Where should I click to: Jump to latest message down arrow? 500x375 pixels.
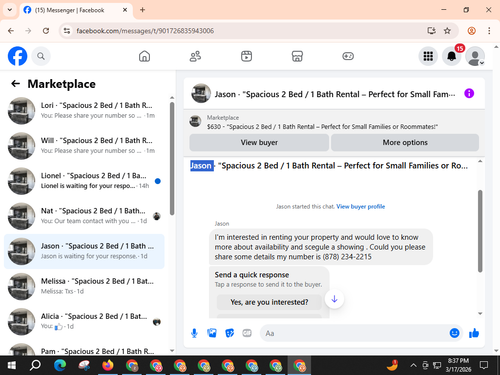point(334,299)
